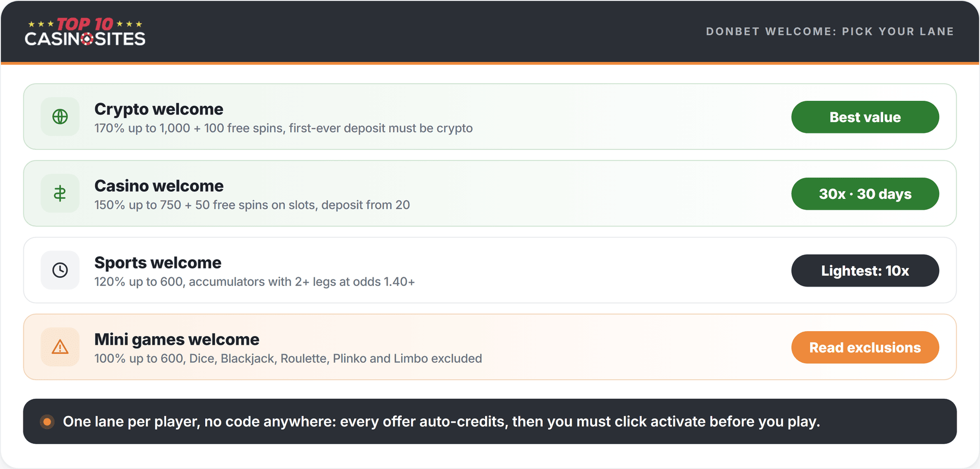Click the warning triangle beside Mini games welcome
This screenshot has width=980, height=469.
point(60,347)
